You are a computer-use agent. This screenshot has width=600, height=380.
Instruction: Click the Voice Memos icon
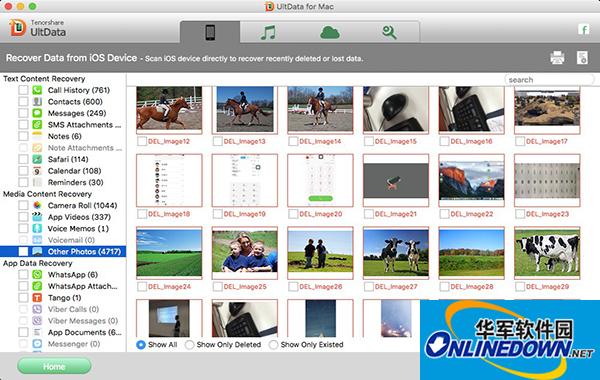coord(37,228)
